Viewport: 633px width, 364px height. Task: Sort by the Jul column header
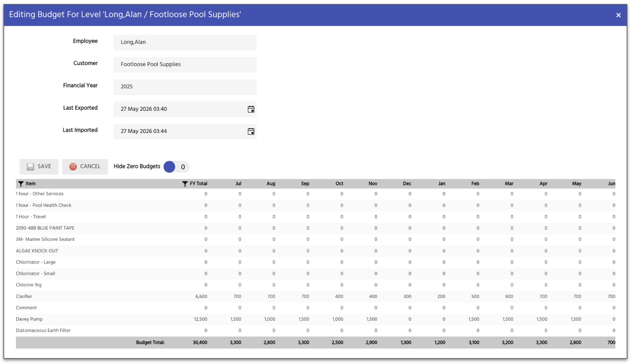(x=238, y=184)
